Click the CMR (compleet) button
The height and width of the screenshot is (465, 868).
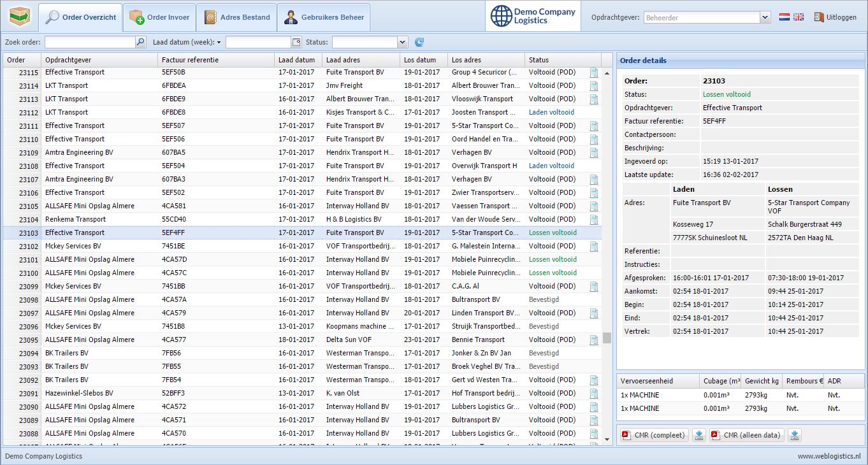click(x=655, y=435)
